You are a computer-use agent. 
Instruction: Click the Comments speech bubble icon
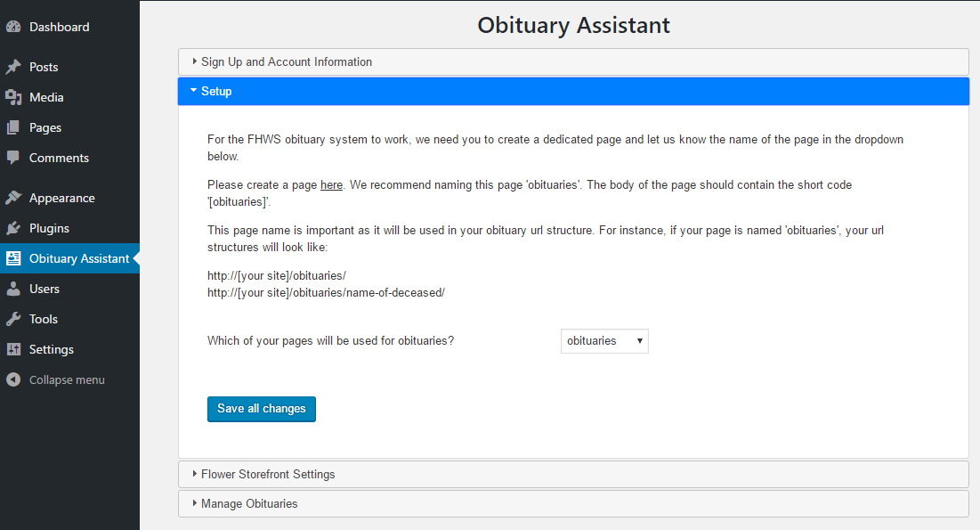(13, 159)
